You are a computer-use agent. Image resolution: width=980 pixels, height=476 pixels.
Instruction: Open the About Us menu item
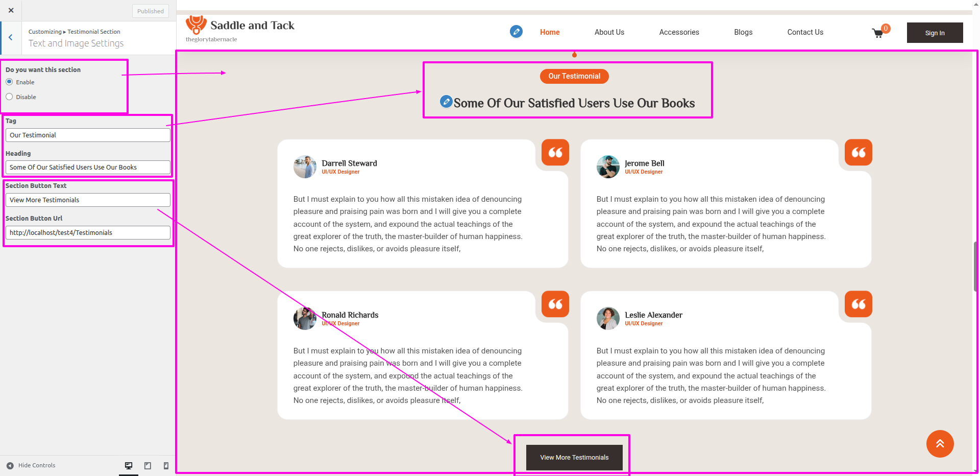[609, 32]
